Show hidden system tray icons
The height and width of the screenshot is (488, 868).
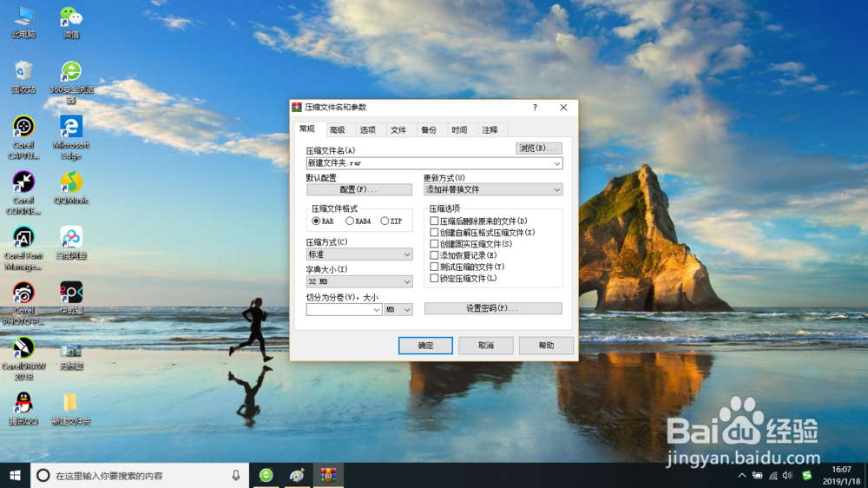click(x=742, y=476)
